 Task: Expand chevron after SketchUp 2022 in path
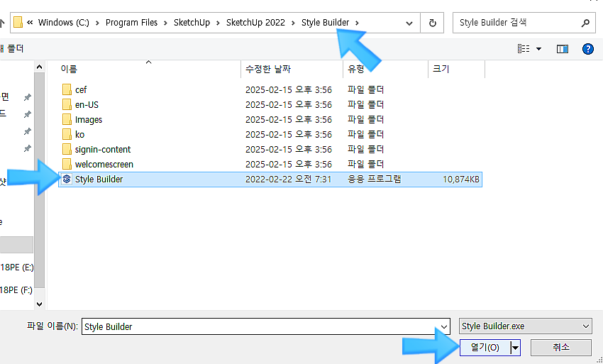(x=293, y=23)
